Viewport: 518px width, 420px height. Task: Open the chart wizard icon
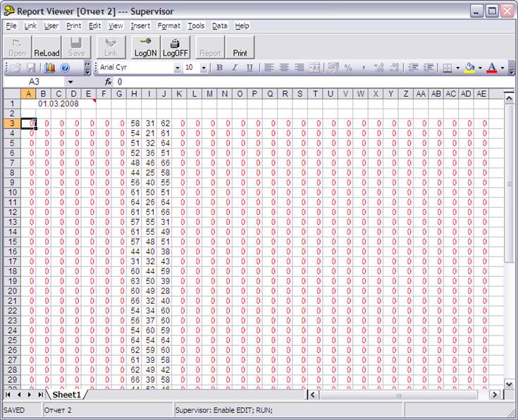[x=49, y=68]
